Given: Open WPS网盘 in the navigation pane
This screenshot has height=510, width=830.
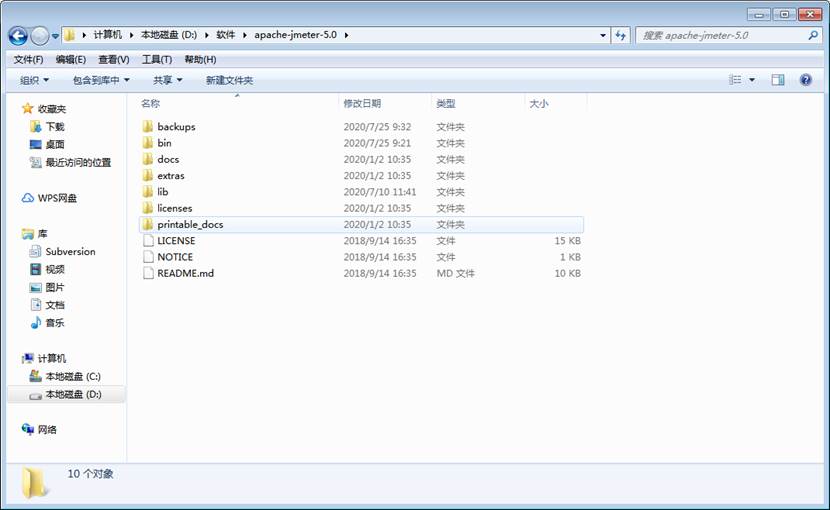Looking at the screenshot, I should tap(57, 198).
